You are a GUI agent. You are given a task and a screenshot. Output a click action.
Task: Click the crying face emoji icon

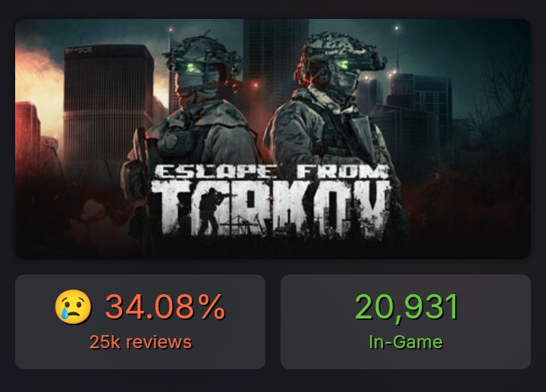[73, 307]
